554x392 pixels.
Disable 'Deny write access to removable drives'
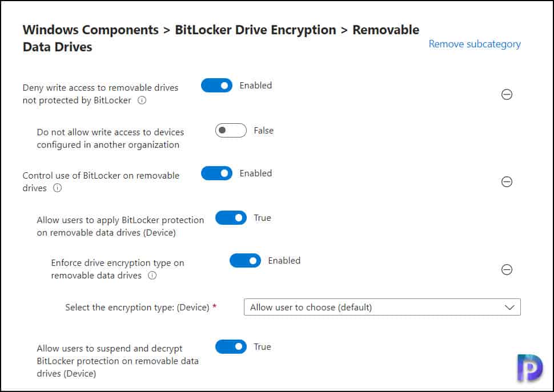tap(216, 85)
